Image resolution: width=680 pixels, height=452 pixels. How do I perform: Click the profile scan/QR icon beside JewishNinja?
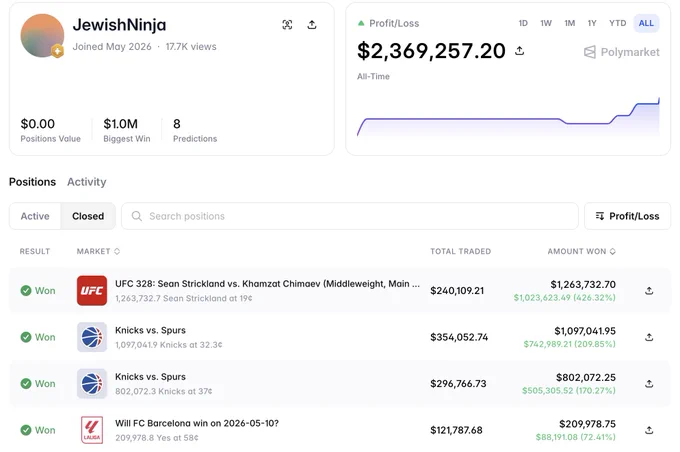(287, 25)
